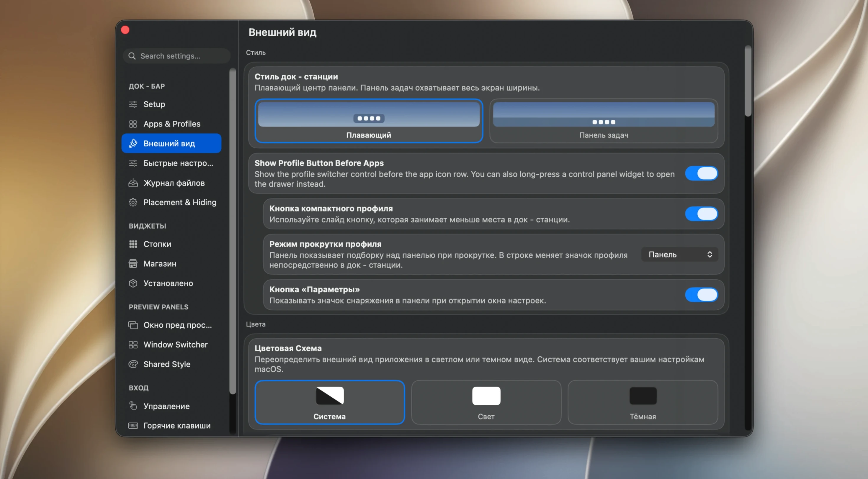
Task: Click the Apps & Profiles grid icon
Action: (x=133, y=124)
